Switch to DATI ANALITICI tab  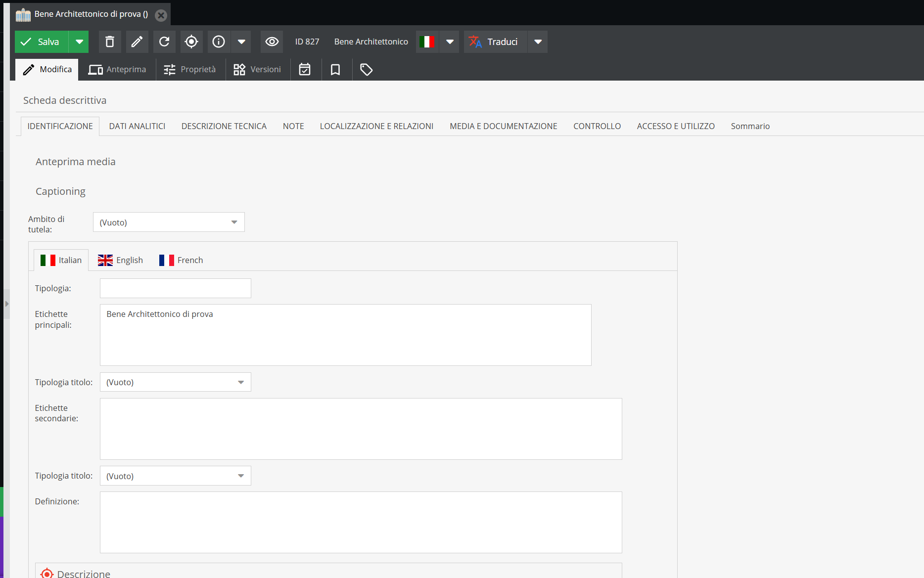(137, 126)
